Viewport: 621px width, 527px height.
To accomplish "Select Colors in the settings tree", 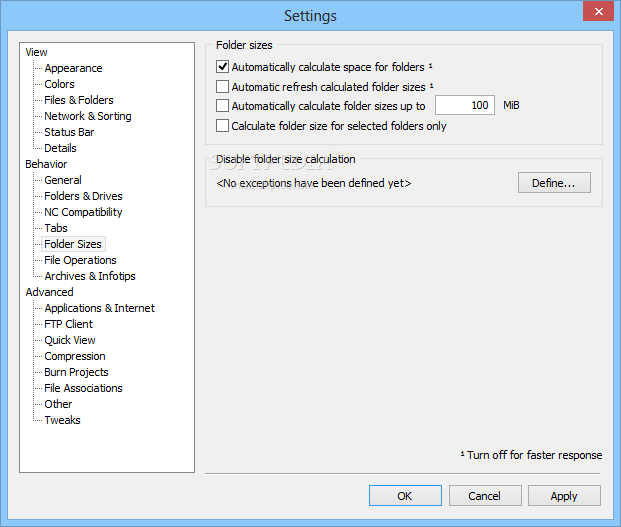I will click(59, 84).
